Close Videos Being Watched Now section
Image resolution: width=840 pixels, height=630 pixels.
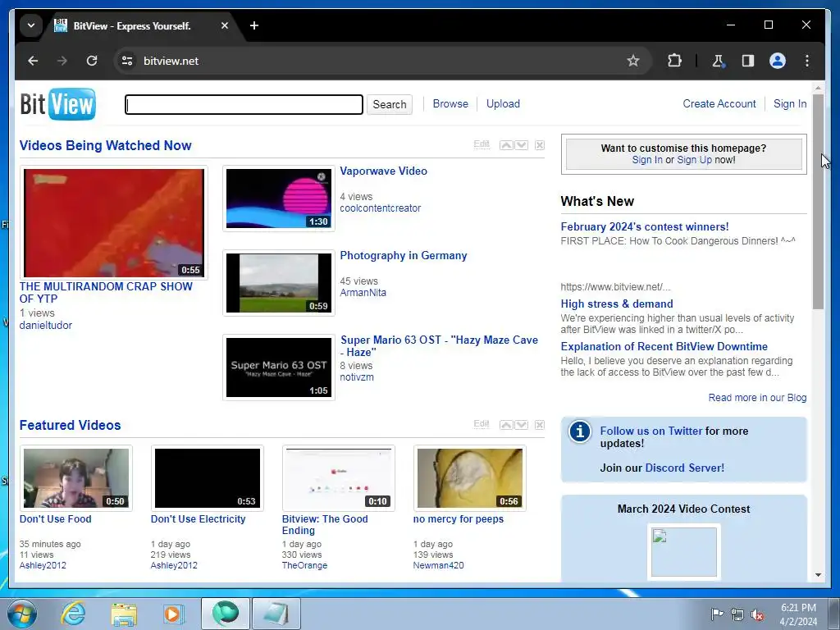pos(540,145)
